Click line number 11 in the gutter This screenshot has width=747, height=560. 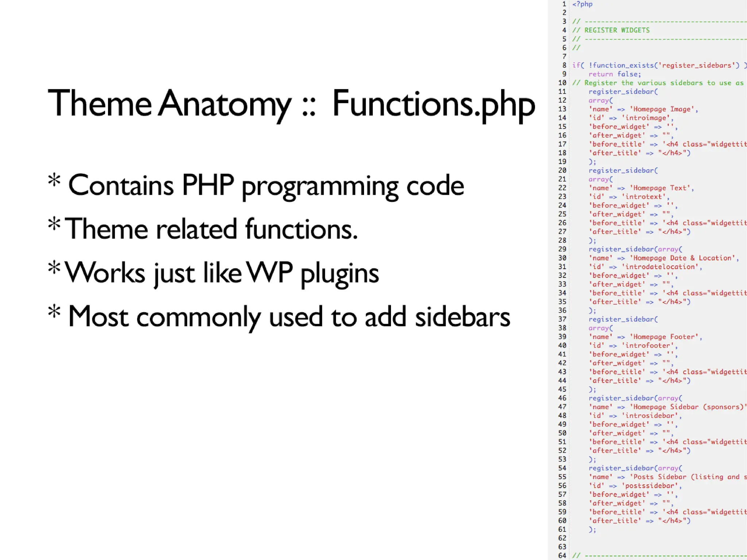click(562, 92)
